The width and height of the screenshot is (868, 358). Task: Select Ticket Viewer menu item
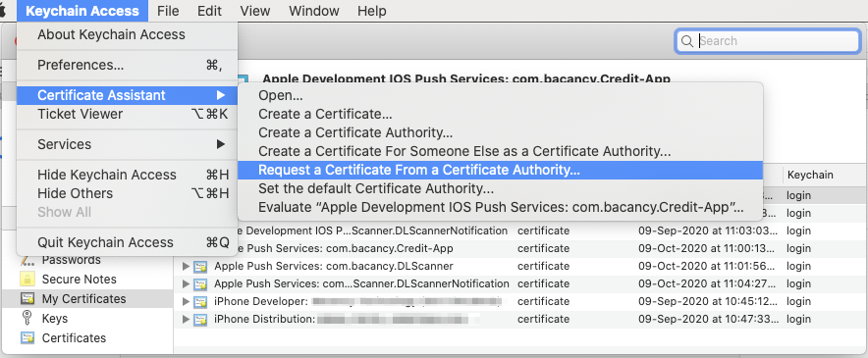pyautogui.click(x=128, y=114)
